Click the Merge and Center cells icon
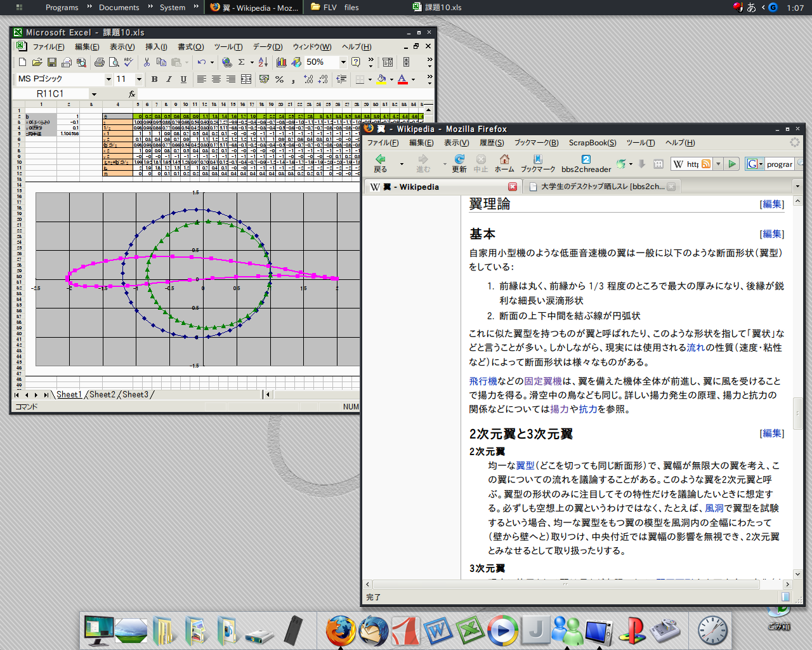 pos(246,79)
